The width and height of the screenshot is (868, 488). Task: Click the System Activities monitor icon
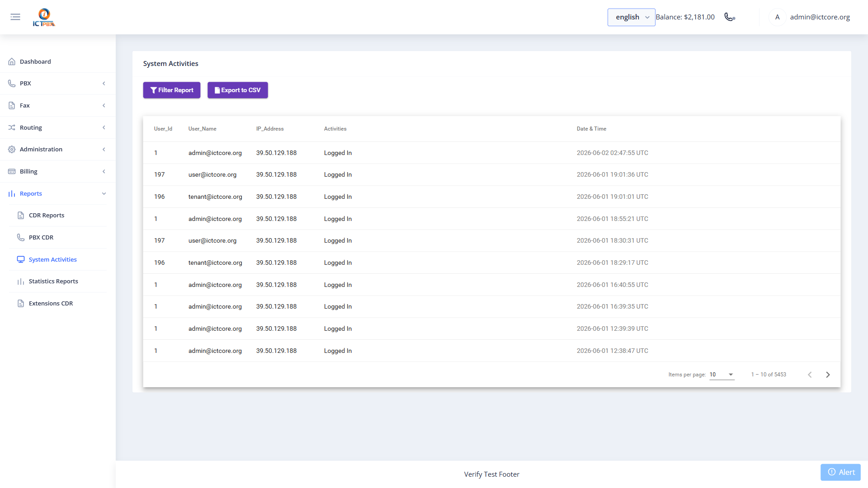click(x=21, y=259)
